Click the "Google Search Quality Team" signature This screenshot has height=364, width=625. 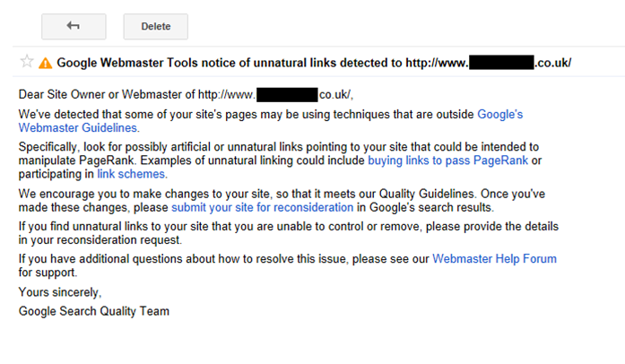94,311
